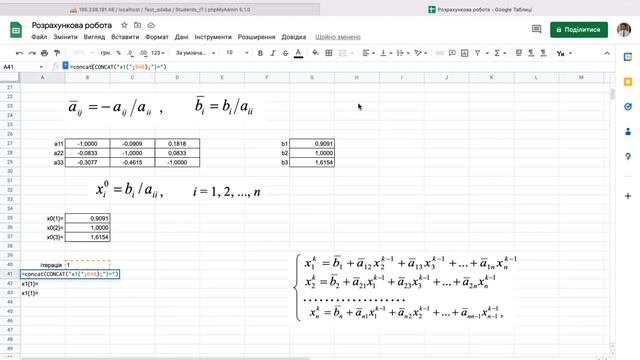The height and width of the screenshot is (360, 640).
Task: Open the Змінити menu
Action: (x=65, y=37)
